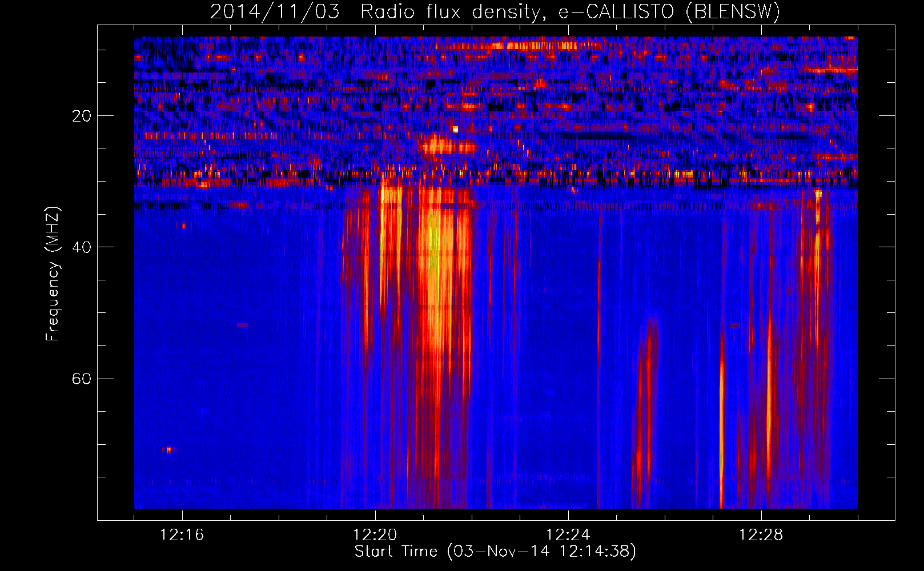Screen dimensions: 924x571
Task: Click the 'Start Time (03-Nov-14 12:14:38)' label
Action: [495, 552]
